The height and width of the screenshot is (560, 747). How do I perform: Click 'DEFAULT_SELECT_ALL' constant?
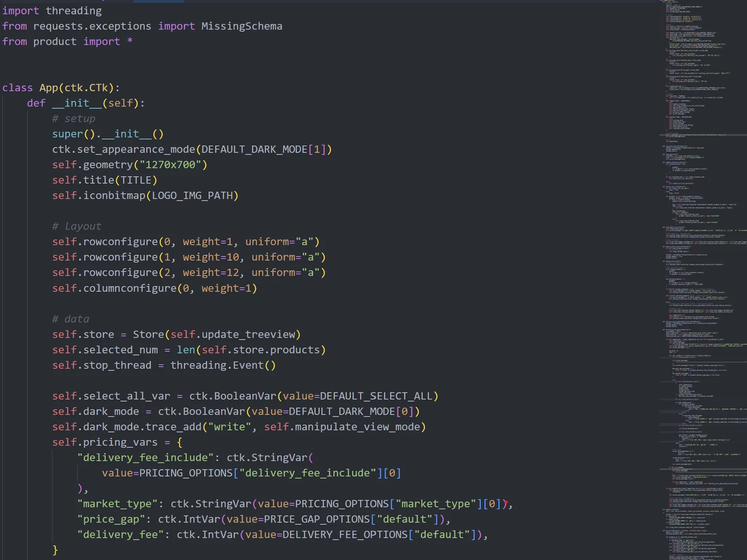point(376,396)
